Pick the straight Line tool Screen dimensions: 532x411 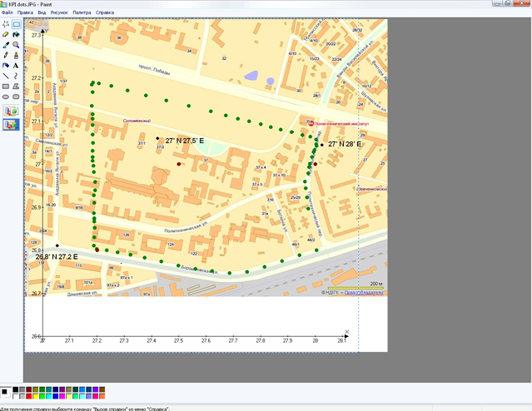6,76
